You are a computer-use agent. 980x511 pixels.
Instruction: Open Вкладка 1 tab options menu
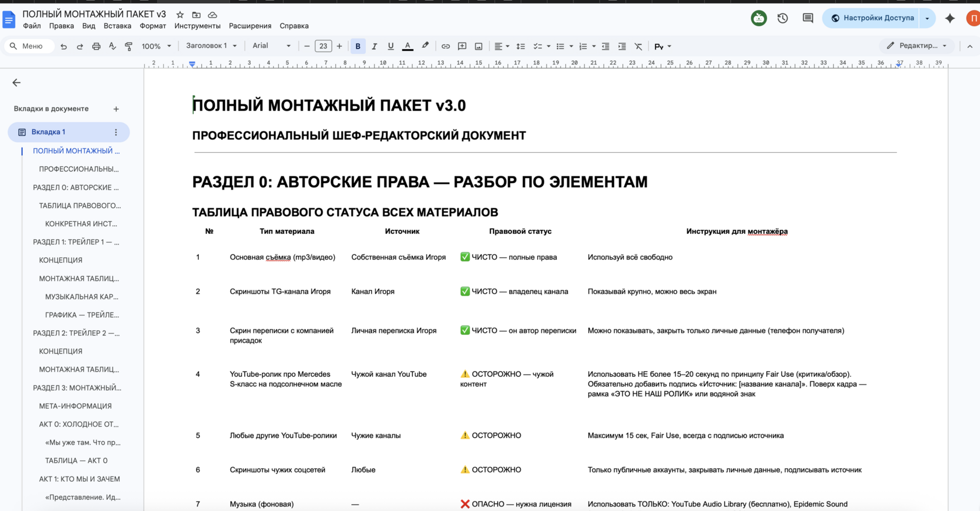point(116,132)
